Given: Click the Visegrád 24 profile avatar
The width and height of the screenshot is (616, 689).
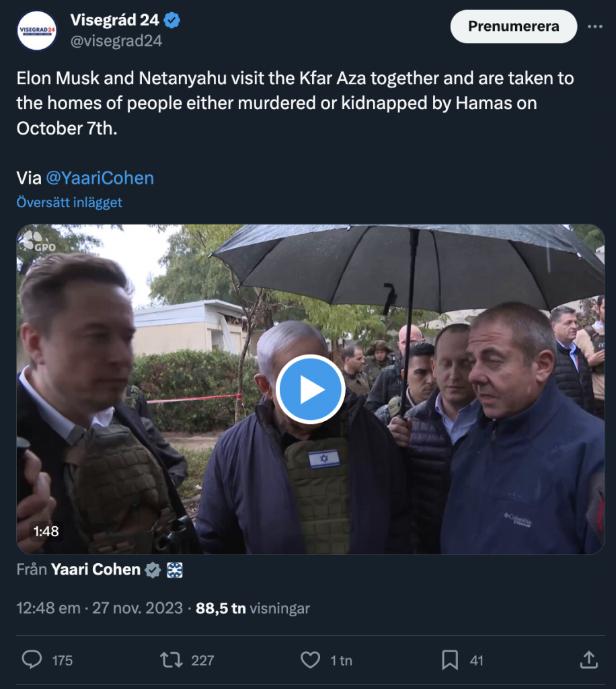Looking at the screenshot, I should coord(37,30).
